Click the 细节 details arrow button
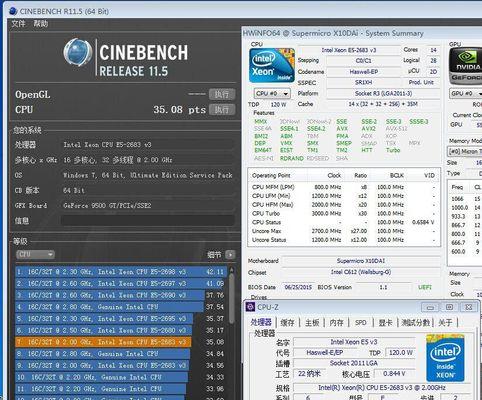This screenshot has height=400, width=482. point(230,255)
